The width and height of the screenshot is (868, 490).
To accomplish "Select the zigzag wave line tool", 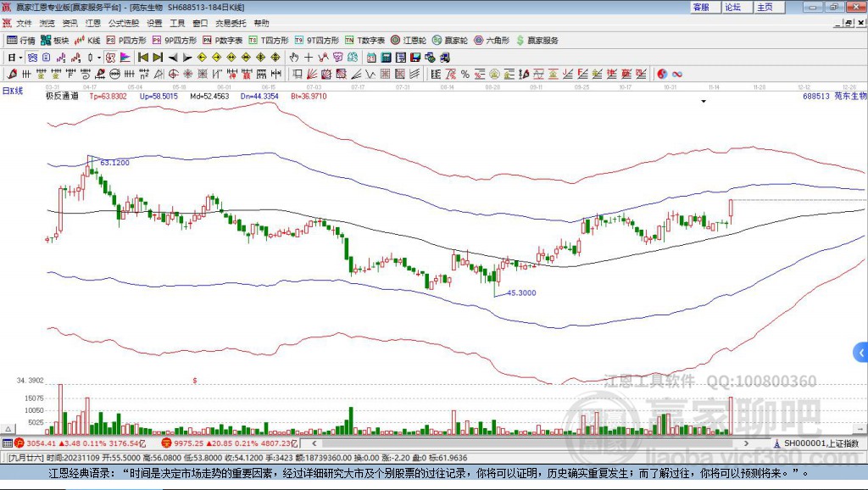I will click(x=371, y=75).
